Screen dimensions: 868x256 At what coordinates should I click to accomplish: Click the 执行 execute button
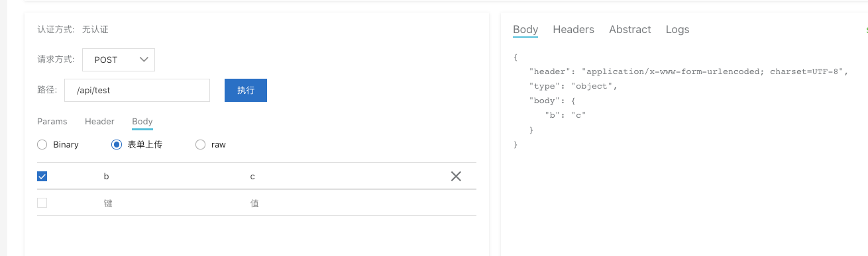[246, 90]
